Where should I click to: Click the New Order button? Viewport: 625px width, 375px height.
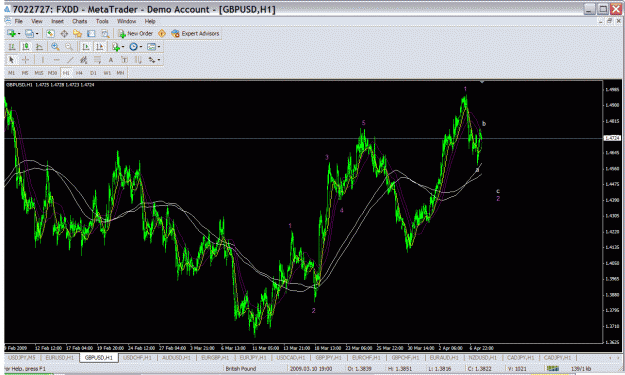pos(135,33)
